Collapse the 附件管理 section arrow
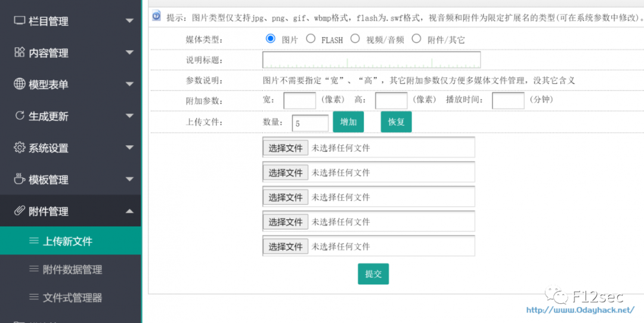 pos(129,211)
